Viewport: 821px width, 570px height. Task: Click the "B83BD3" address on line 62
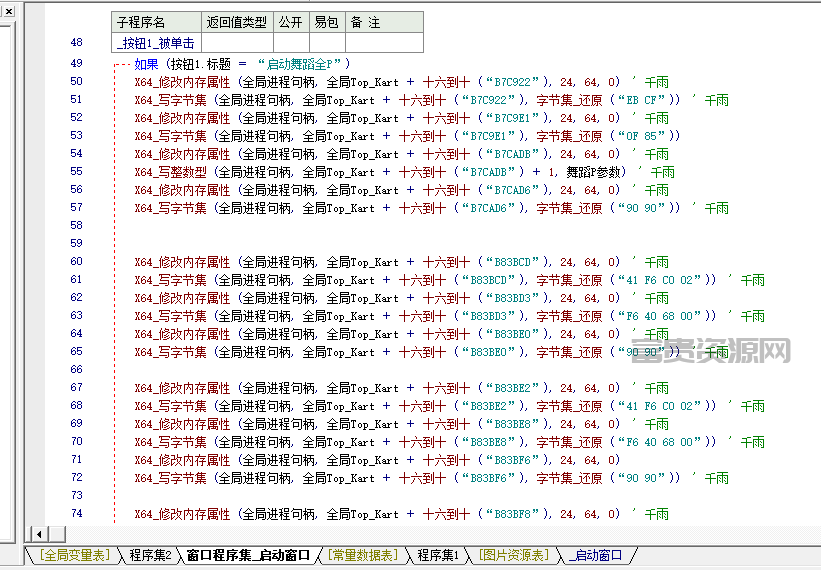[513, 298]
